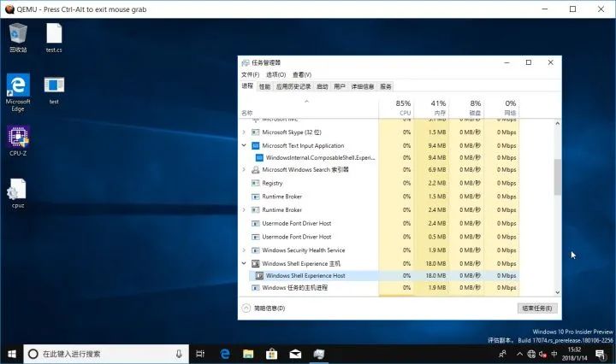Click the taskbar search box
Screen dimensions: 616x364
click(106, 355)
